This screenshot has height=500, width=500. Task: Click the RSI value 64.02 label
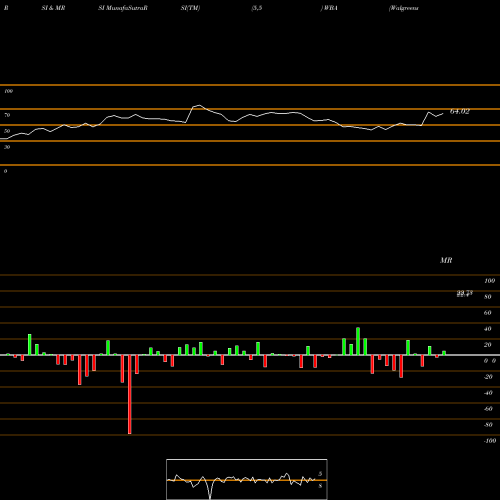[x=460, y=111]
